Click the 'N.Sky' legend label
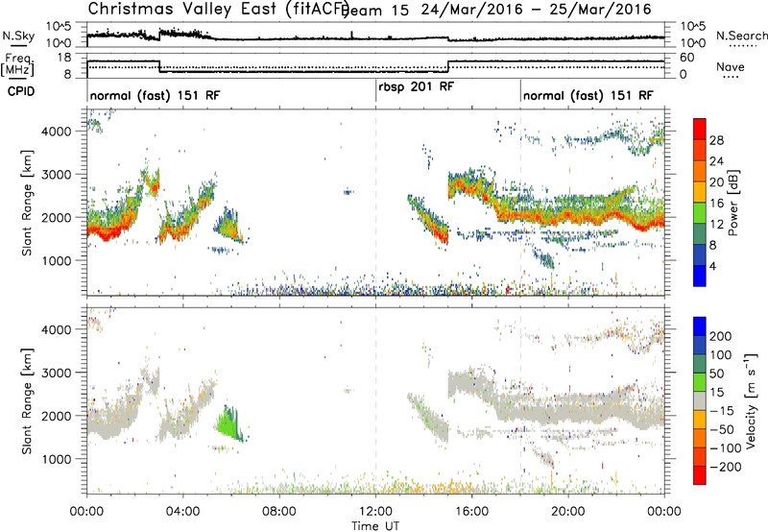This screenshot has width=768, height=532. (x=18, y=36)
